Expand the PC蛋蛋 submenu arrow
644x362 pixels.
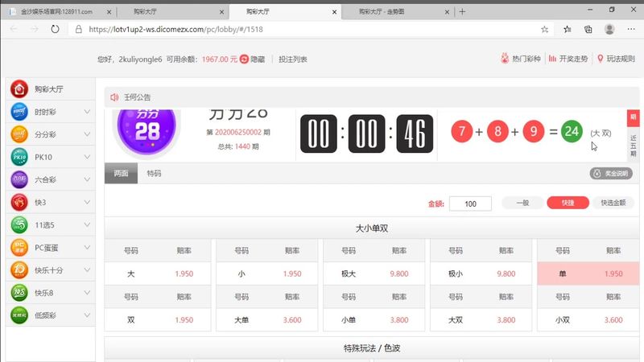[x=87, y=248]
